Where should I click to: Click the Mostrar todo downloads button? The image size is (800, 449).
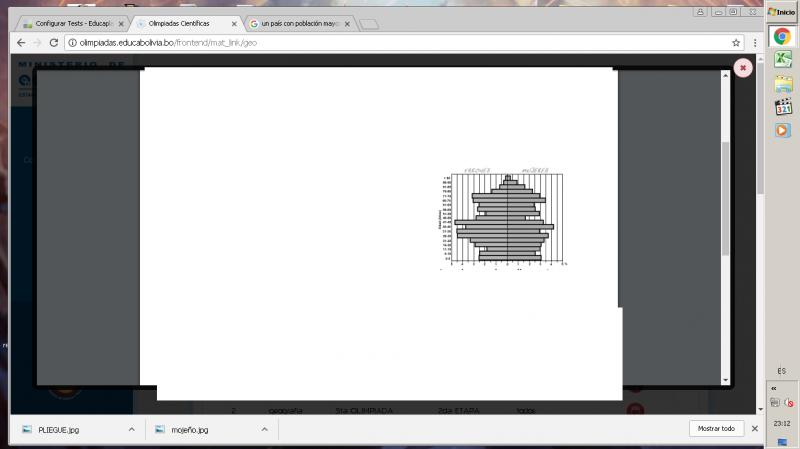(716, 429)
